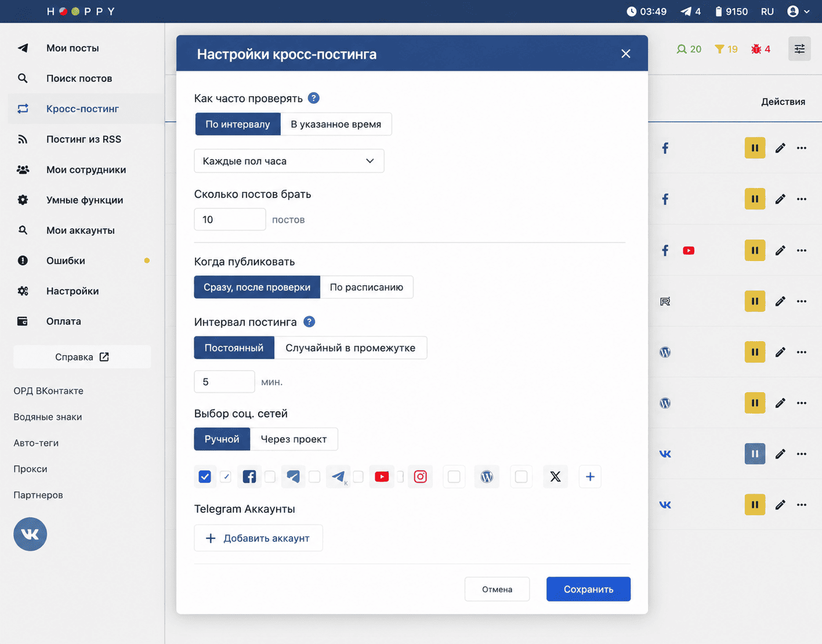Click the X (Twitter) icon in network selection

(x=555, y=477)
